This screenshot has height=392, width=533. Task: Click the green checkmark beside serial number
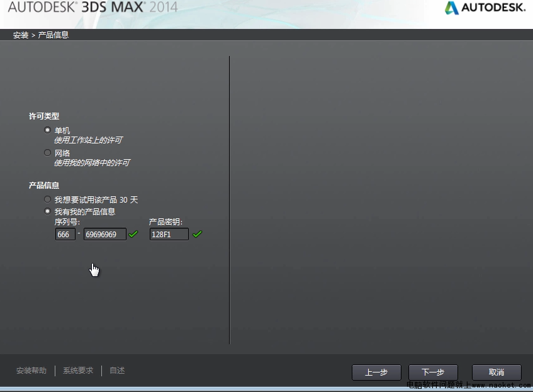click(x=133, y=234)
